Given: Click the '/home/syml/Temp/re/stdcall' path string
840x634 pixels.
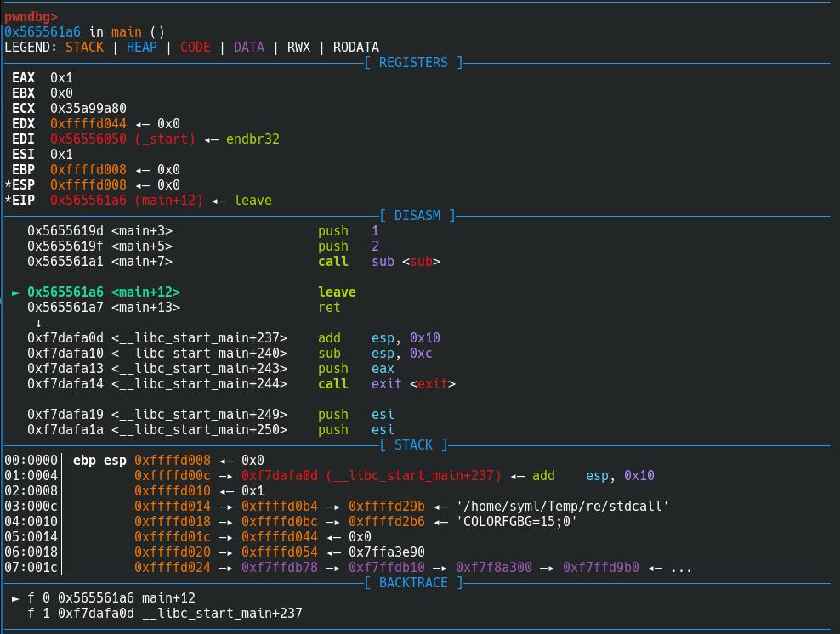Looking at the screenshot, I should 562,507.
